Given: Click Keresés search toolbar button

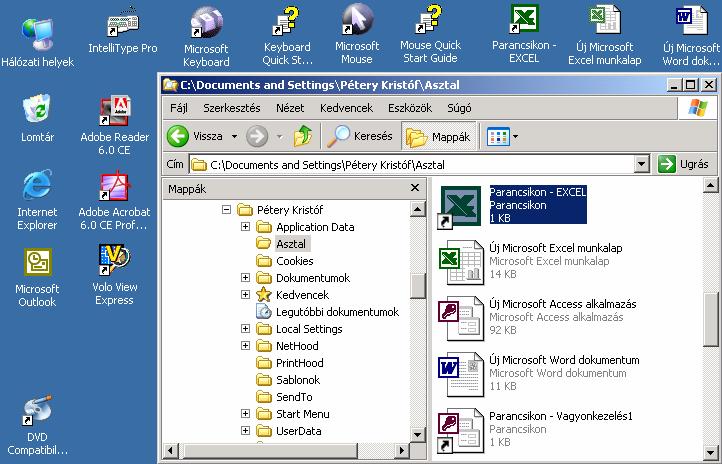Looking at the screenshot, I should click(360, 136).
